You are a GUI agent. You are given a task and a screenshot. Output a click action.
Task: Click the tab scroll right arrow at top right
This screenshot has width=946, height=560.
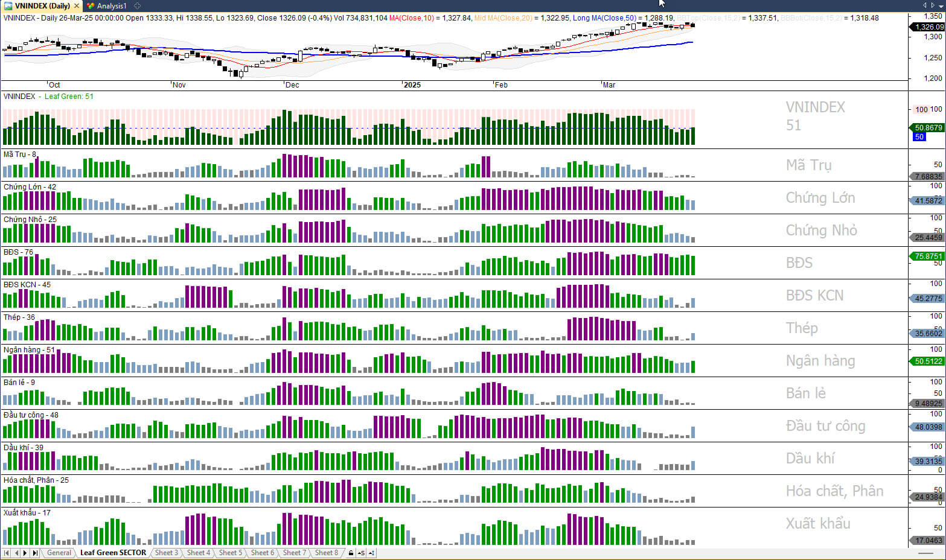[933, 5]
